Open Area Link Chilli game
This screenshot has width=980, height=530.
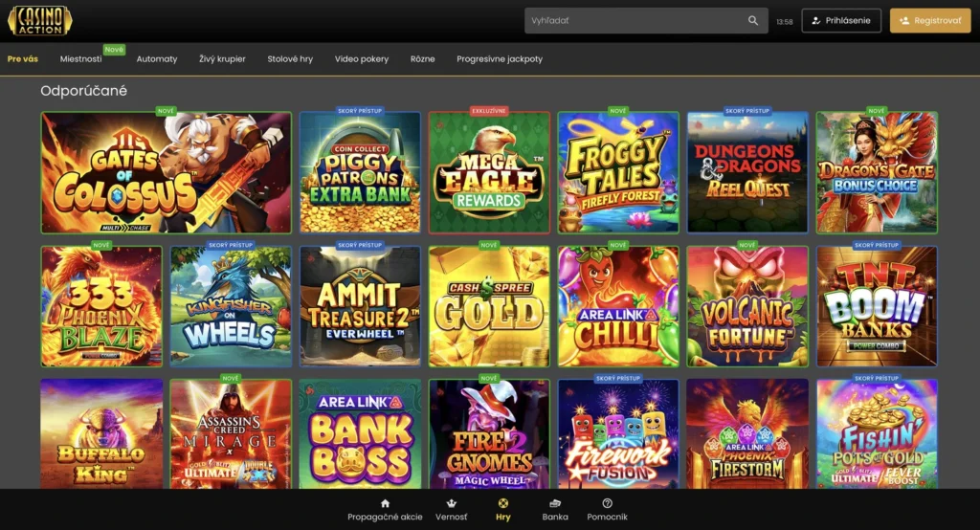(618, 306)
